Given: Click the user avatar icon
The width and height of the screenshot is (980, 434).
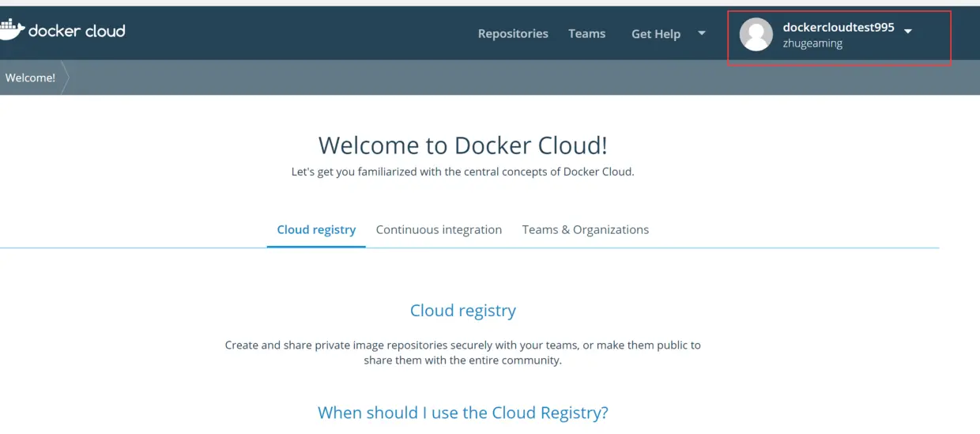Looking at the screenshot, I should tap(756, 34).
